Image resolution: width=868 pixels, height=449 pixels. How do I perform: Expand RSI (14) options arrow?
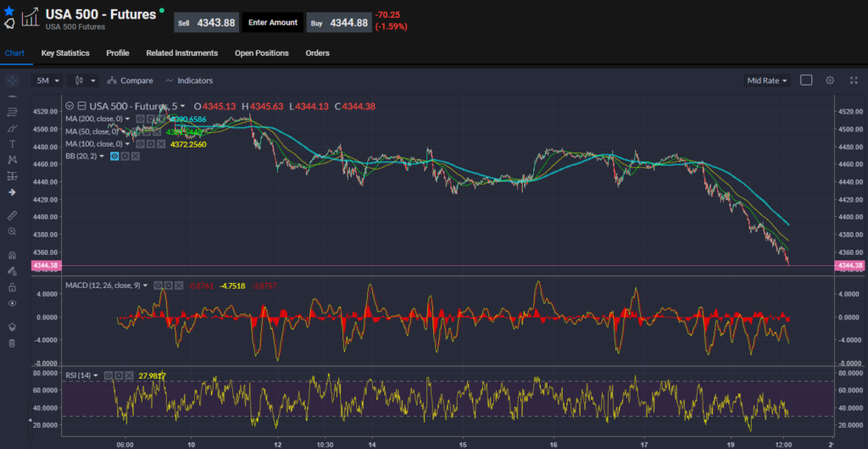(x=95, y=375)
